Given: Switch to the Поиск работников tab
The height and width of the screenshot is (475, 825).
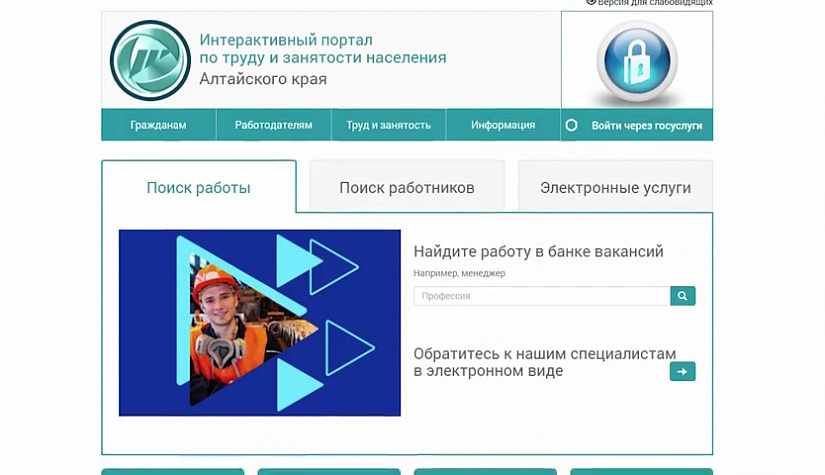Looking at the screenshot, I should coord(406,188).
